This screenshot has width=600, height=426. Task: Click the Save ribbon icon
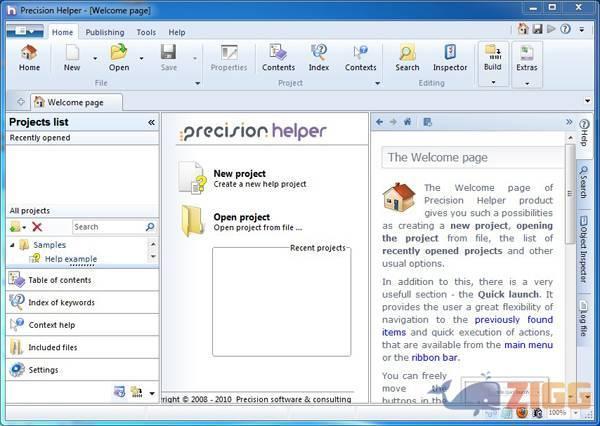168,52
